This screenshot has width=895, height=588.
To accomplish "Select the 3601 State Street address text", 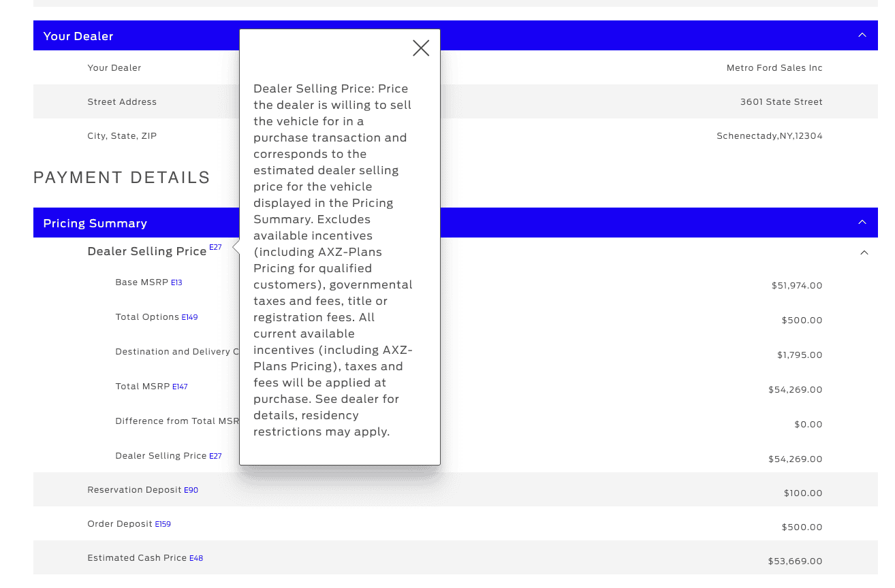I will pos(781,102).
